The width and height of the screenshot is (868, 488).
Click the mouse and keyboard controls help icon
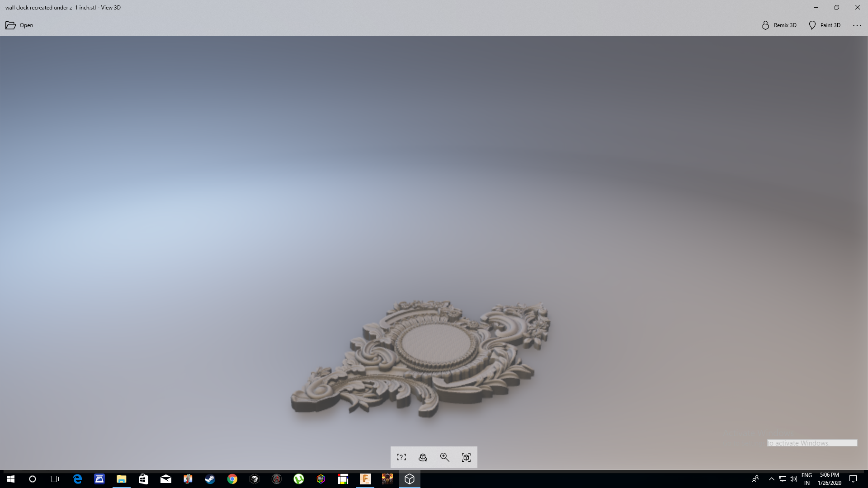tap(401, 457)
